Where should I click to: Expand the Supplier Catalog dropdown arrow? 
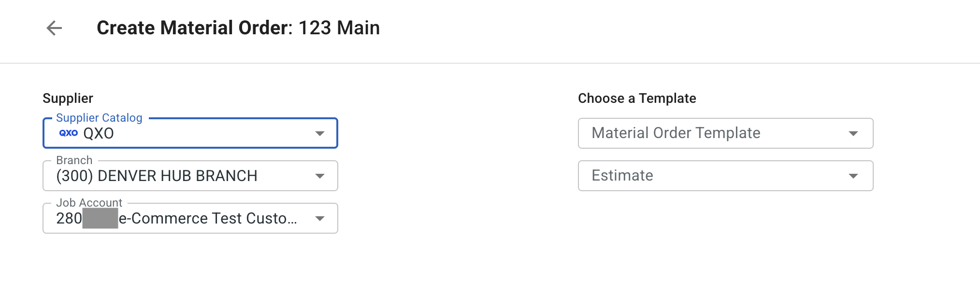[x=319, y=133]
